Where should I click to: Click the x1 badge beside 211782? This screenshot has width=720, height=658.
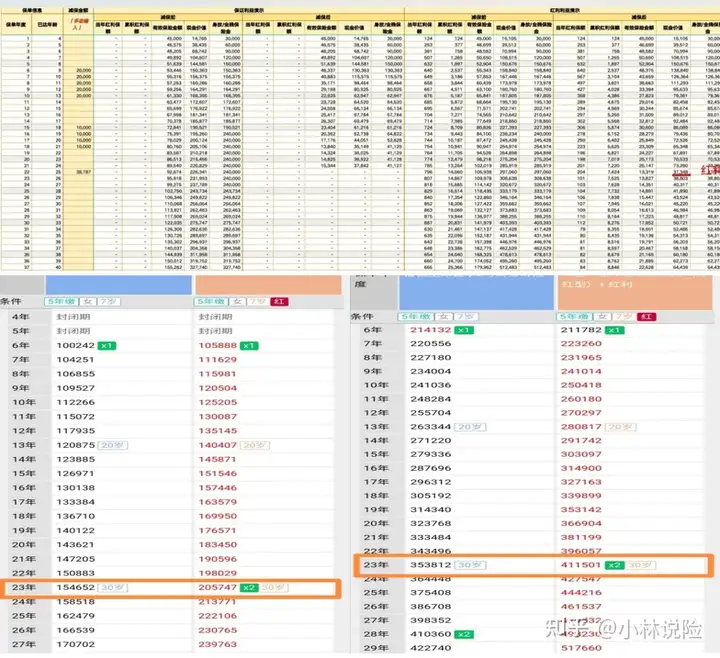tap(614, 330)
